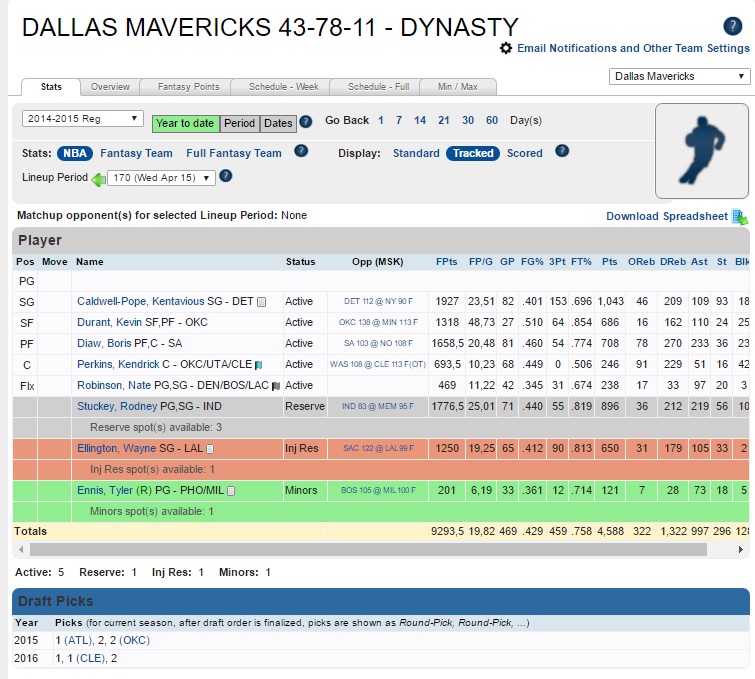Image resolution: width=755 pixels, height=679 pixels.
Task: Open the help icon beside the page title
Action: coord(732,26)
